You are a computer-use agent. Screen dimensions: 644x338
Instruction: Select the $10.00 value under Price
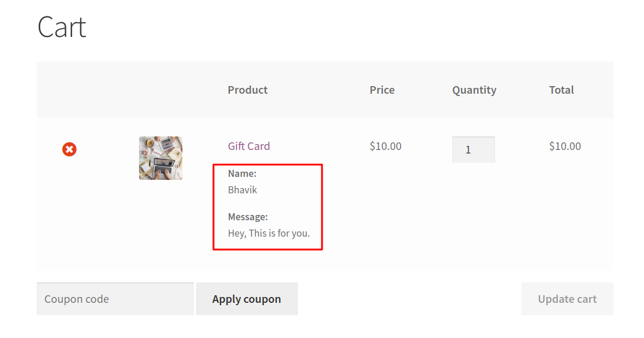[x=385, y=146]
